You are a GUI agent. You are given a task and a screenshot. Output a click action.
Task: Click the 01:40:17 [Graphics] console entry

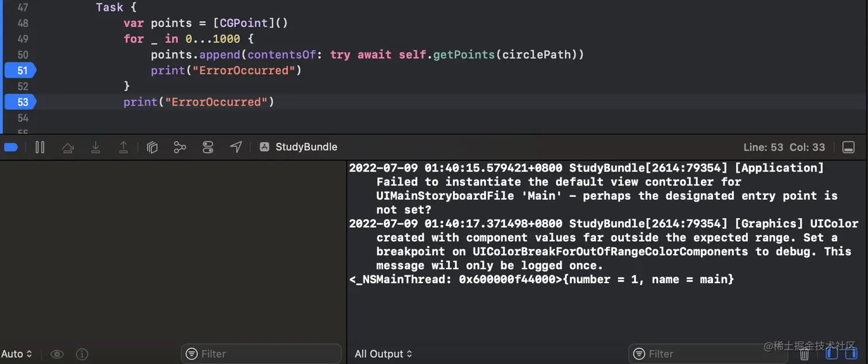(603, 245)
